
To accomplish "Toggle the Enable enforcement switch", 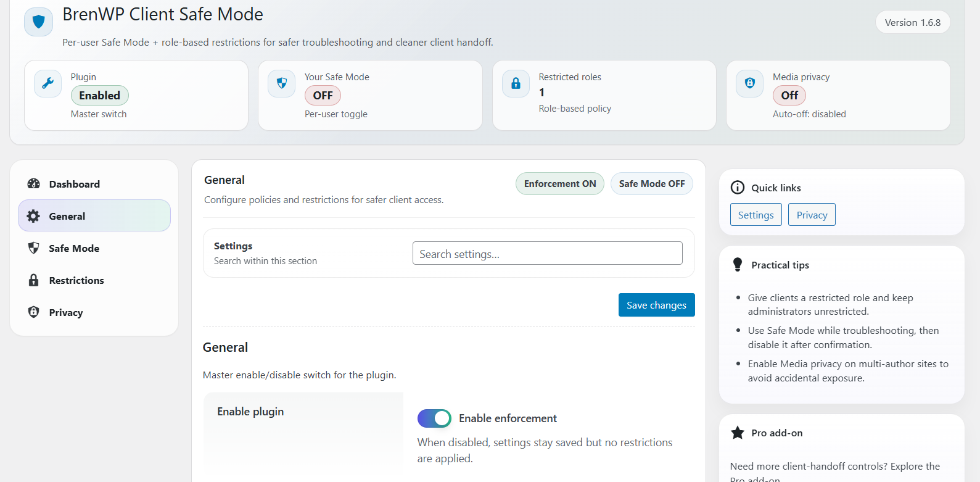I will (434, 418).
